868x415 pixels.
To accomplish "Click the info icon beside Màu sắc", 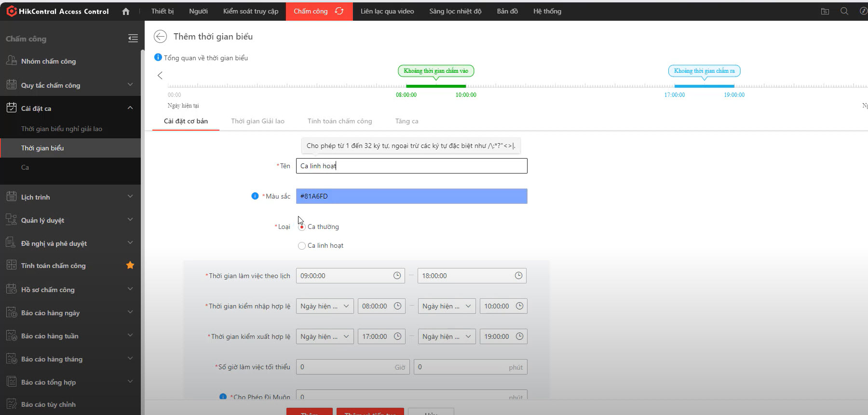I will (255, 196).
